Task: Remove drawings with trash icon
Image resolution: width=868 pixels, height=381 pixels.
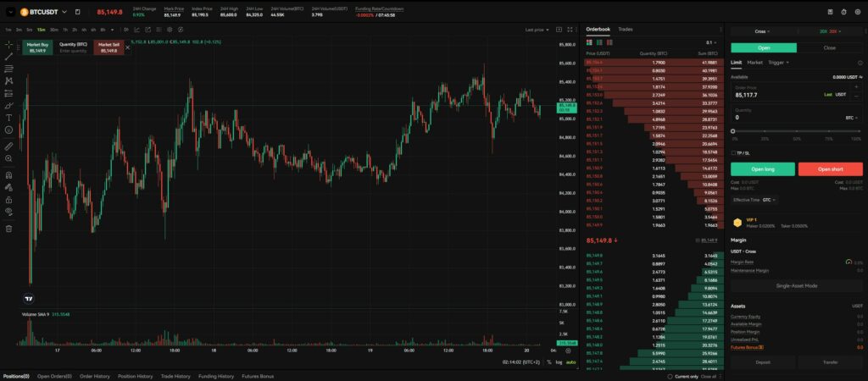Action: pos(8,228)
